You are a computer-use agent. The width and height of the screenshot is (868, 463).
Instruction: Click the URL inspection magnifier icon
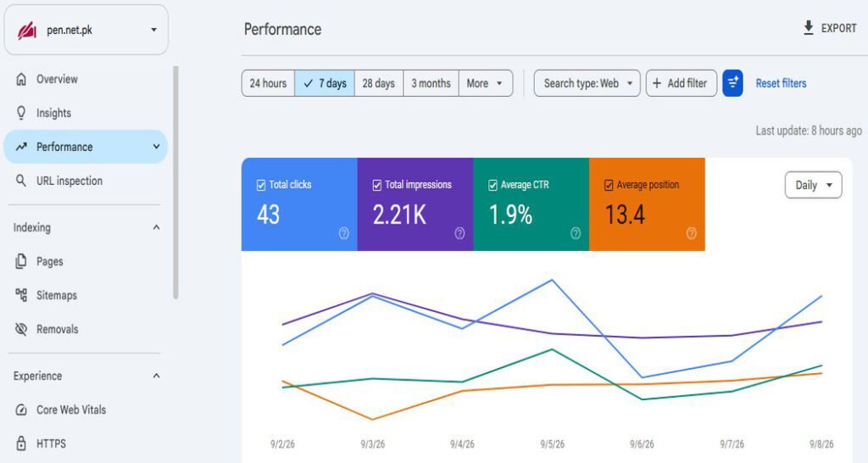point(21,181)
